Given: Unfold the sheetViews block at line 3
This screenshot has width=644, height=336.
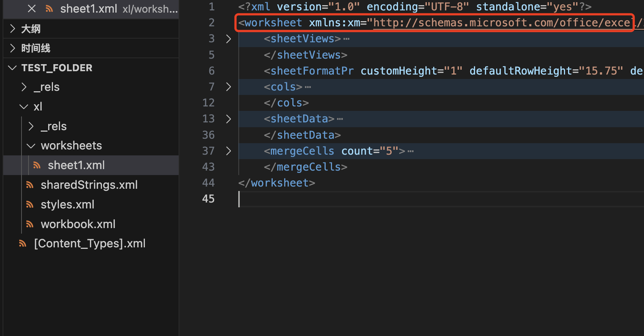Looking at the screenshot, I should (229, 39).
